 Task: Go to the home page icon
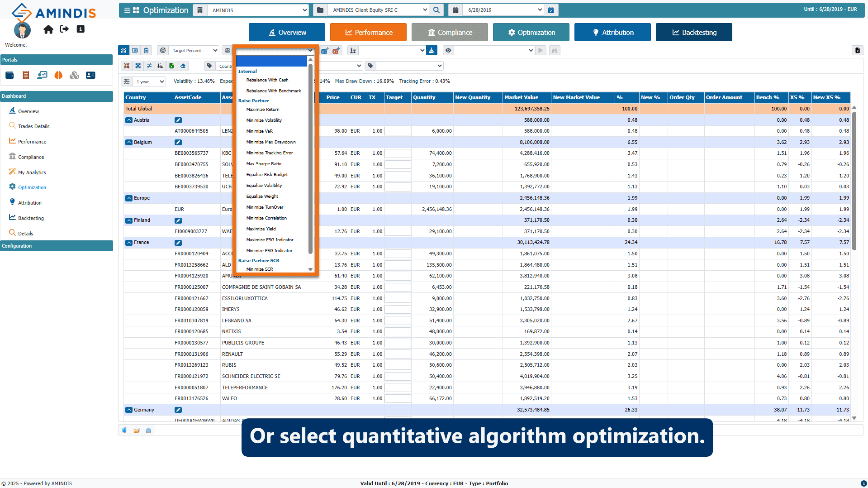[x=48, y=29]
